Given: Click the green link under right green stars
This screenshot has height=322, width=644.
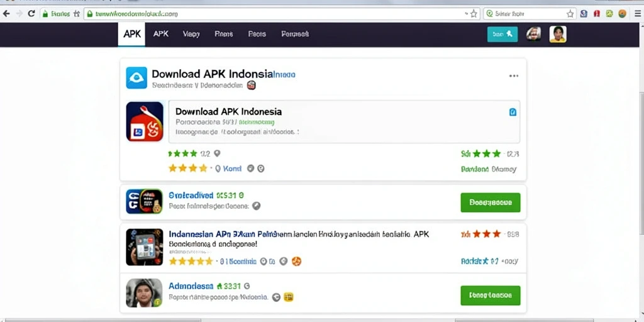Looking at the screenshot, I should point(475,169).
